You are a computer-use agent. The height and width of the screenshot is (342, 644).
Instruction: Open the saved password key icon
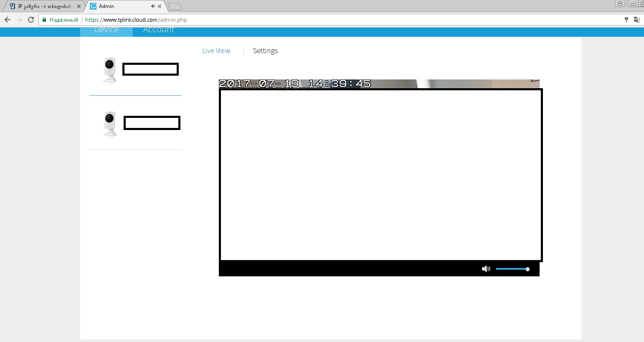[x=626, y=20]
